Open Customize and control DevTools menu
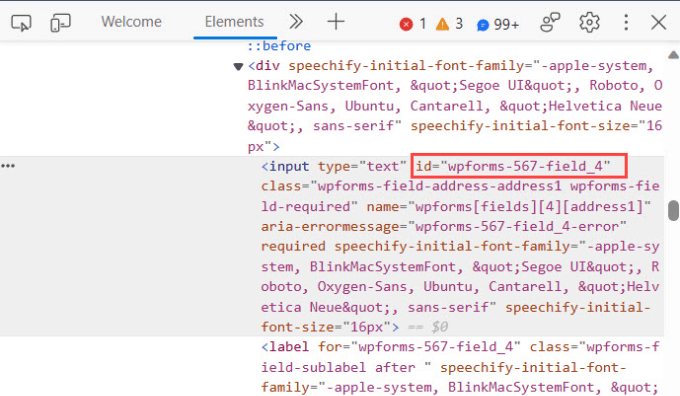This screenshot has height=396, width=680. [626, 22]
